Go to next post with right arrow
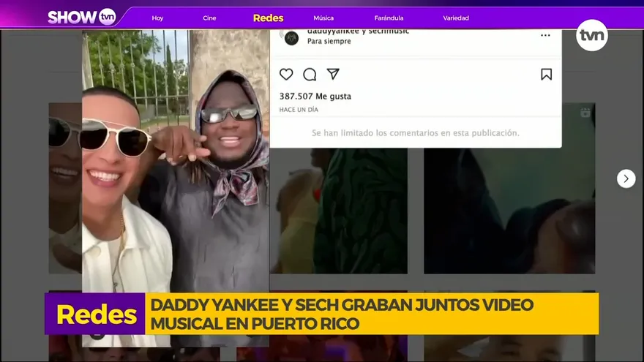The width and height of the screenshot is (644, 362). coord(626,178)
